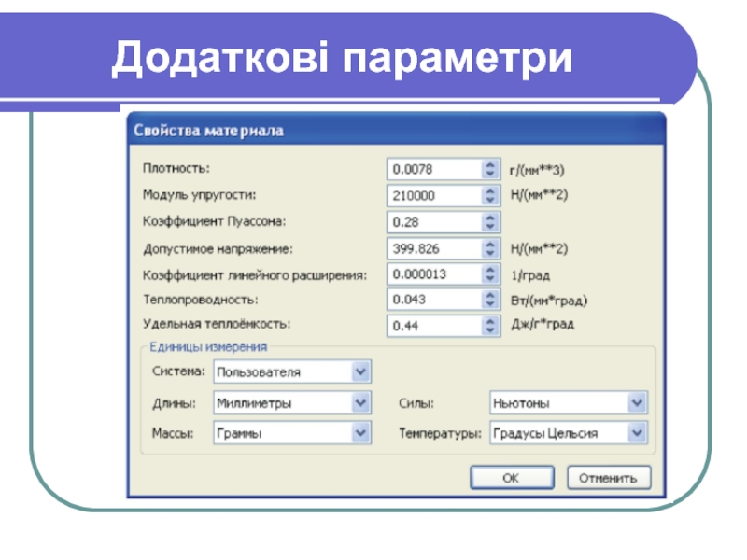Open the Массы dropdown showing Граммы
The image size is (747, 560).
[360, 433]
